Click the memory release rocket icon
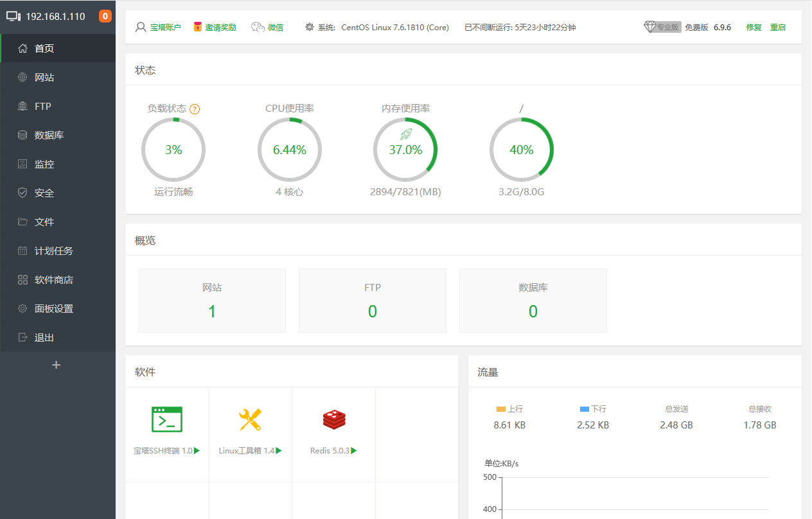Viewport: 812px width, 519px height. coord(405,134)
